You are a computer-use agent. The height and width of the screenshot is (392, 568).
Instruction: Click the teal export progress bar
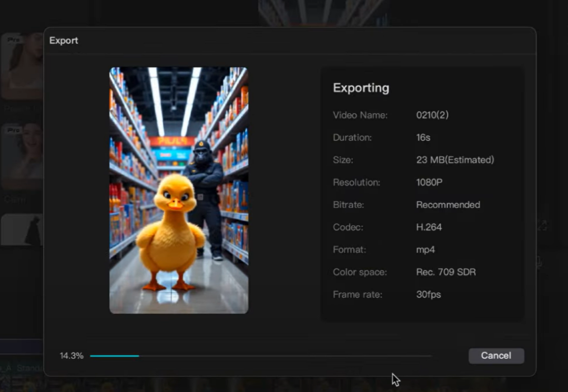[x=114, y=356]
